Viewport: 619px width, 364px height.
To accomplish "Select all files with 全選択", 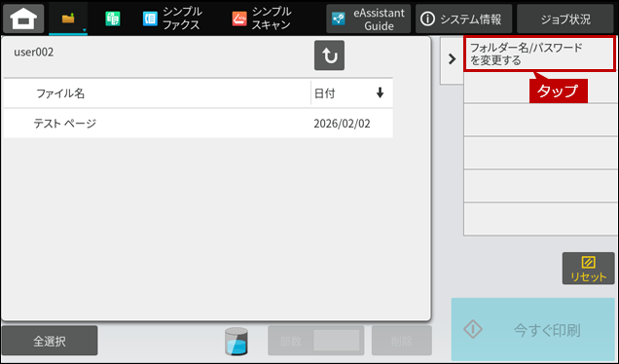I will (50, 341).
